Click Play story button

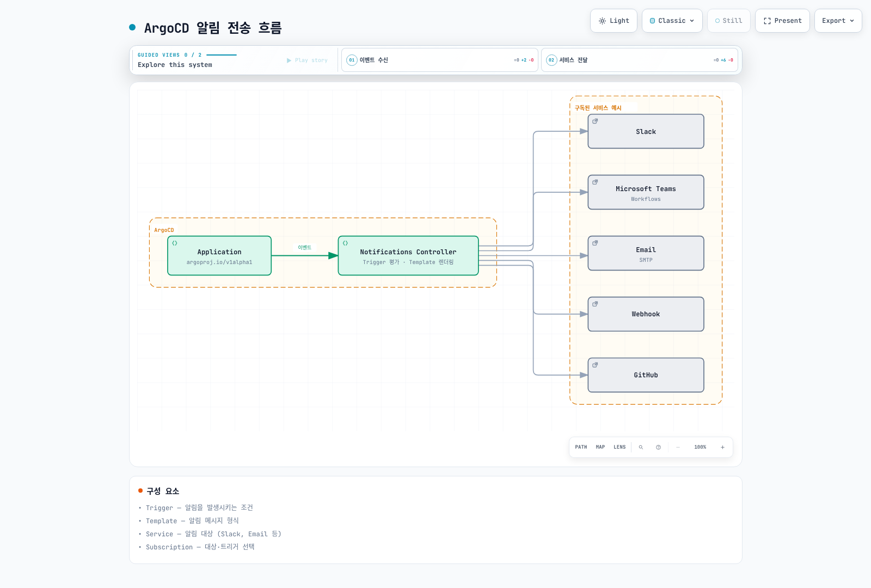coord(307,60)
